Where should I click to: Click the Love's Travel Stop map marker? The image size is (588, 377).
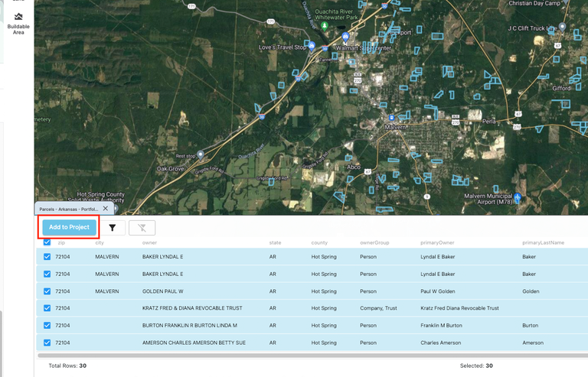click(312, 47)
